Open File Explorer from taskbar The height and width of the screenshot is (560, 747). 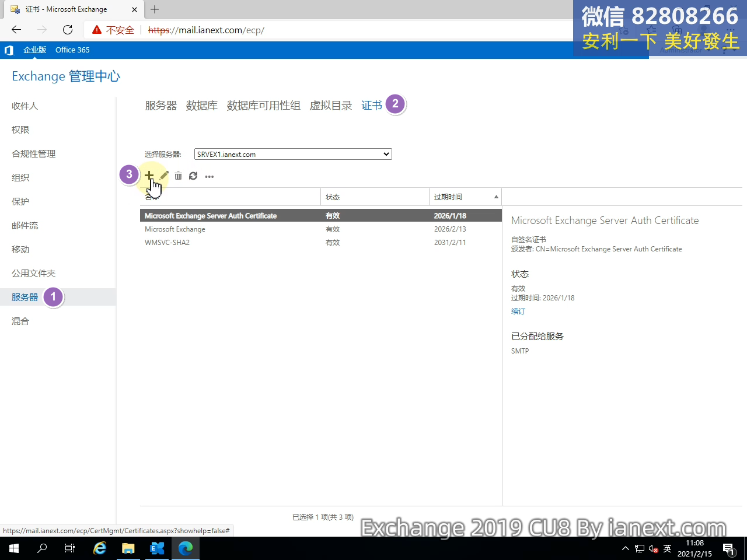128,548
